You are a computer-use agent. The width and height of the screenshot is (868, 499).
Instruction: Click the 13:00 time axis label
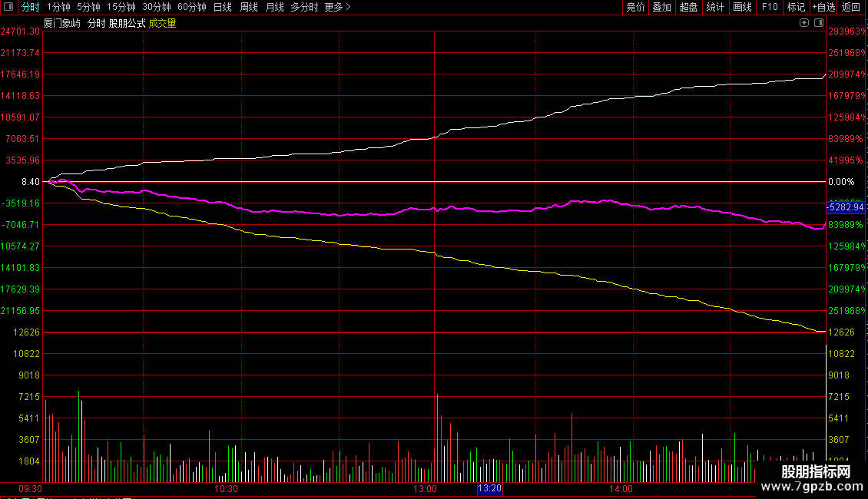pos(425,488)
